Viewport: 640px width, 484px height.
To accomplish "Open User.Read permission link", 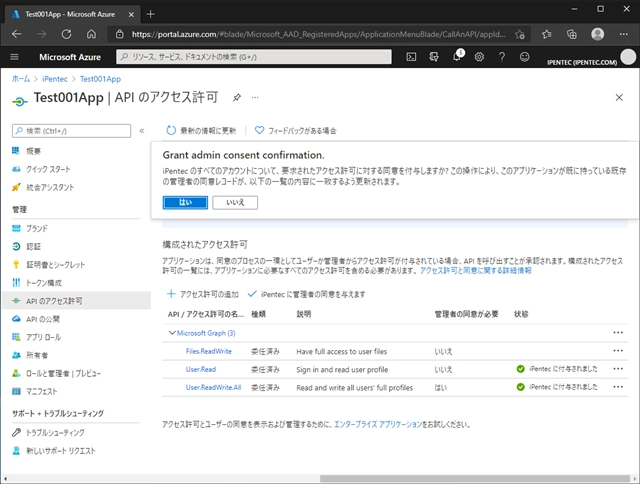I will pos(201,369).
